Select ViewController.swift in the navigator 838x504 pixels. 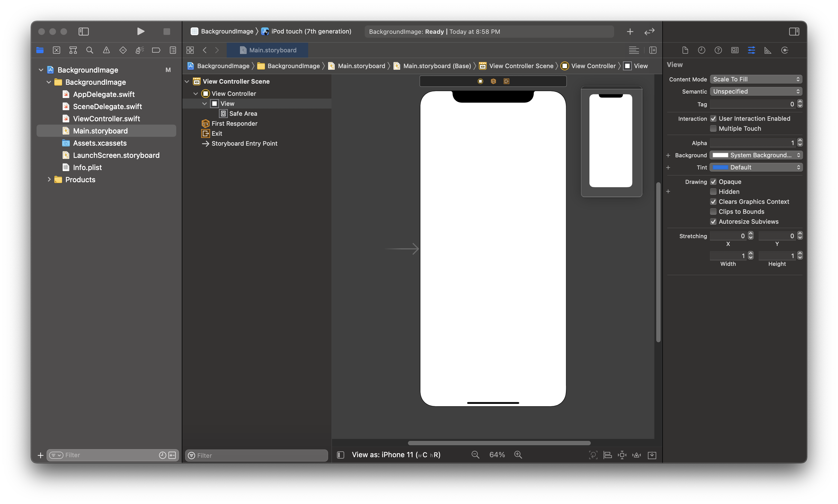tap(106, 119)
